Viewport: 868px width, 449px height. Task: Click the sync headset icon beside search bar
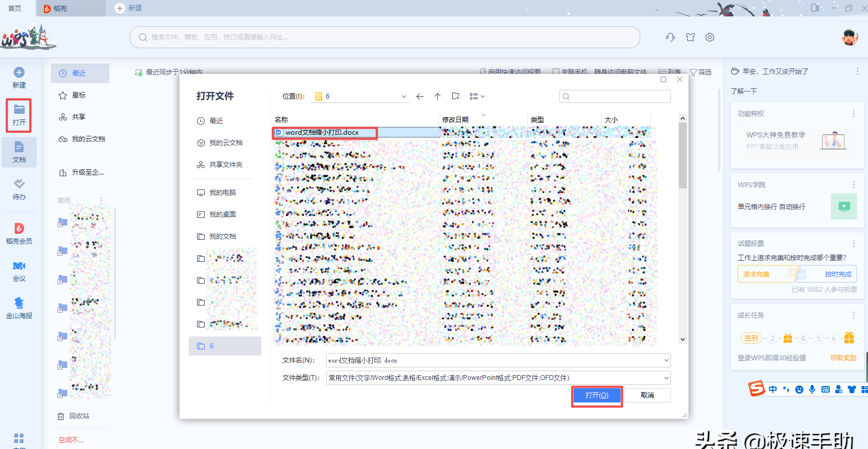[x=670, y=37]
